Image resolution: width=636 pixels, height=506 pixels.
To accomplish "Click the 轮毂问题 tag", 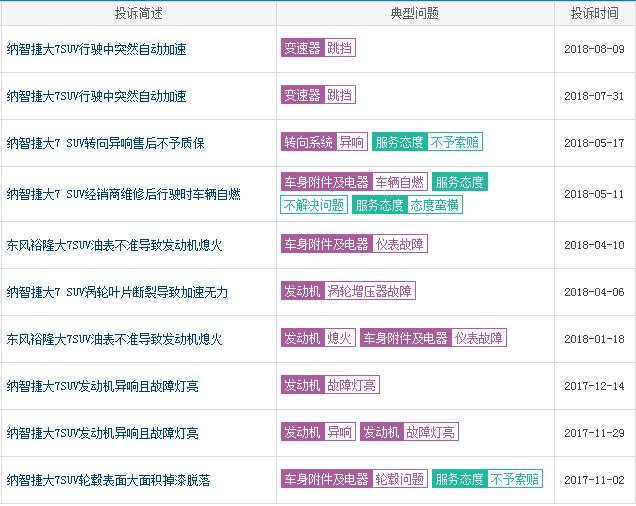I will (399, 479).
